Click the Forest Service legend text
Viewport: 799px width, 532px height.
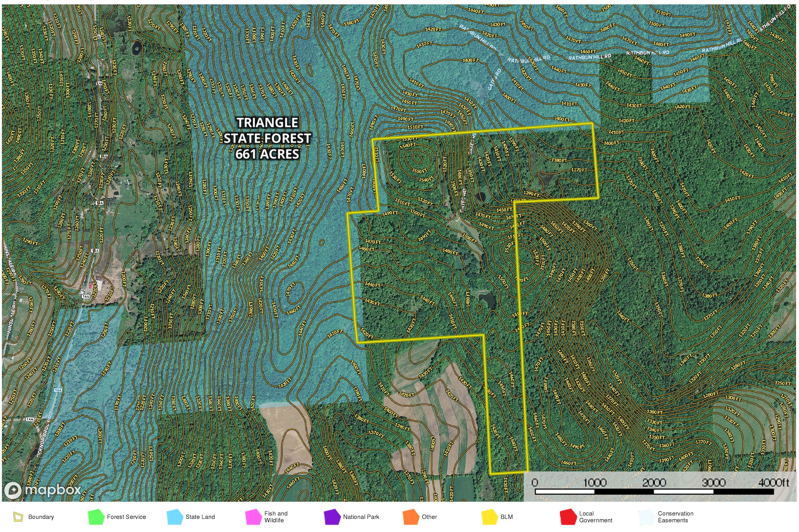126,517
